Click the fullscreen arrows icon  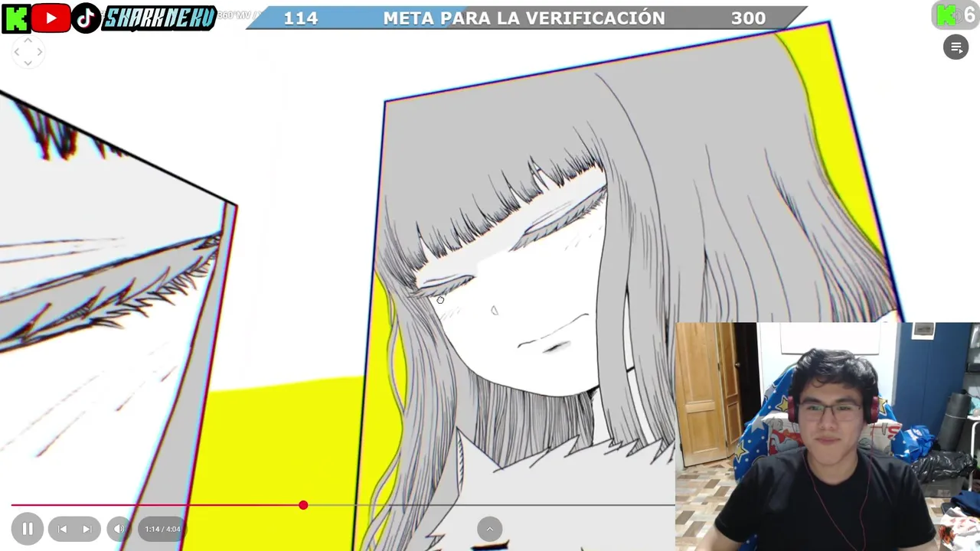click(x=28, y=52)
